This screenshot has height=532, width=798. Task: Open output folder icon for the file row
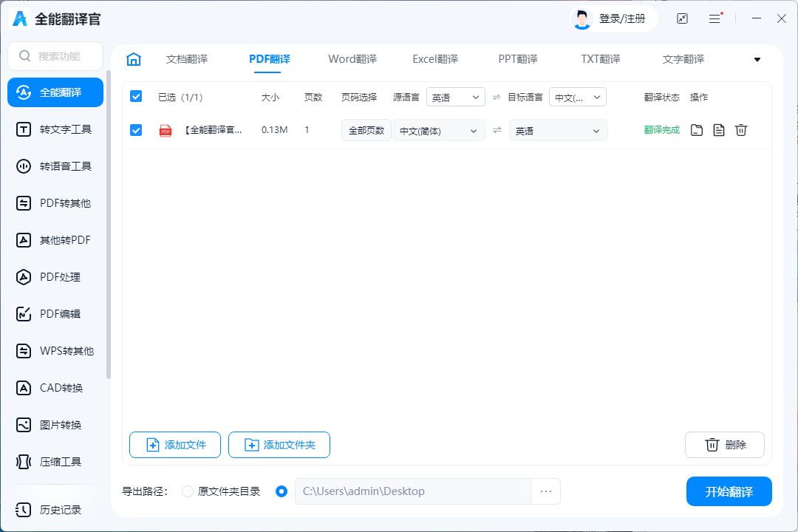point(697,130)
